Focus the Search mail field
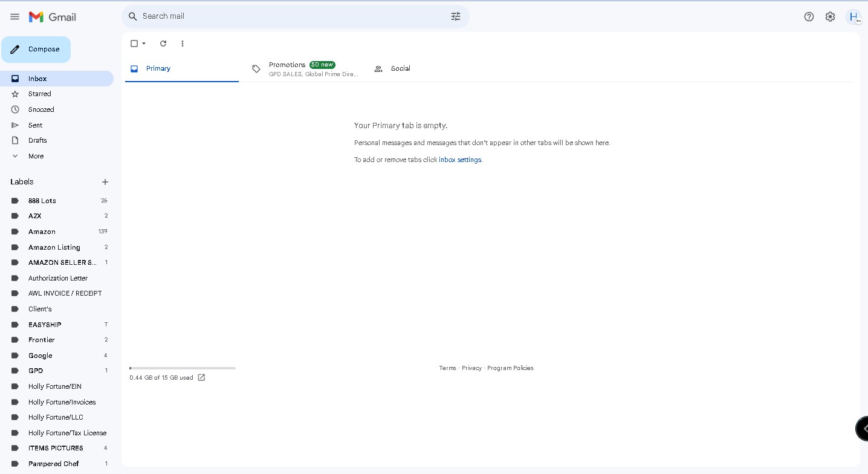Screen dimensions: 868x474 [x=295, y=16]
